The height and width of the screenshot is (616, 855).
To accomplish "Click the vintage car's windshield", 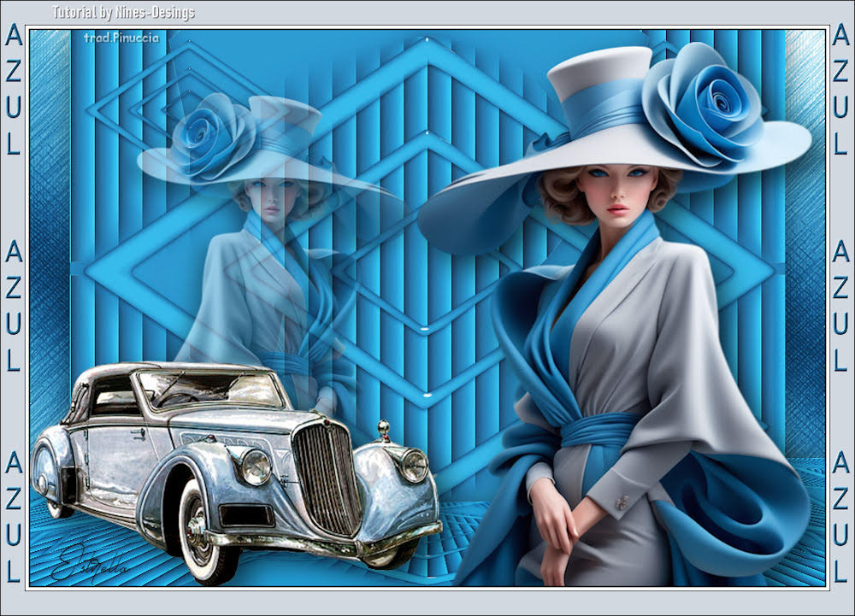I will (x=209, y=389).
